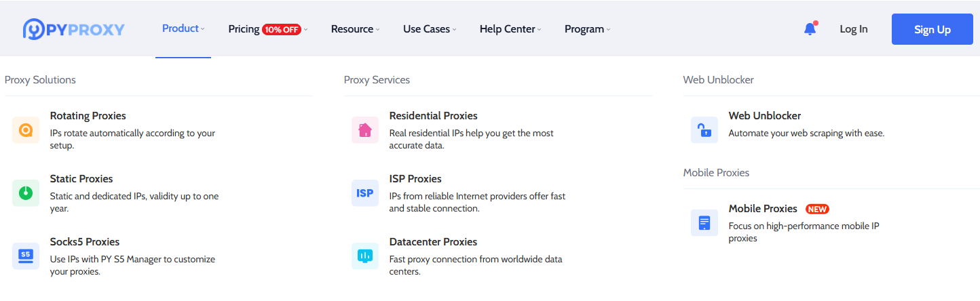Expand the Resource dropdown menu
The image size is (980, 301).
tap(355, 29)
